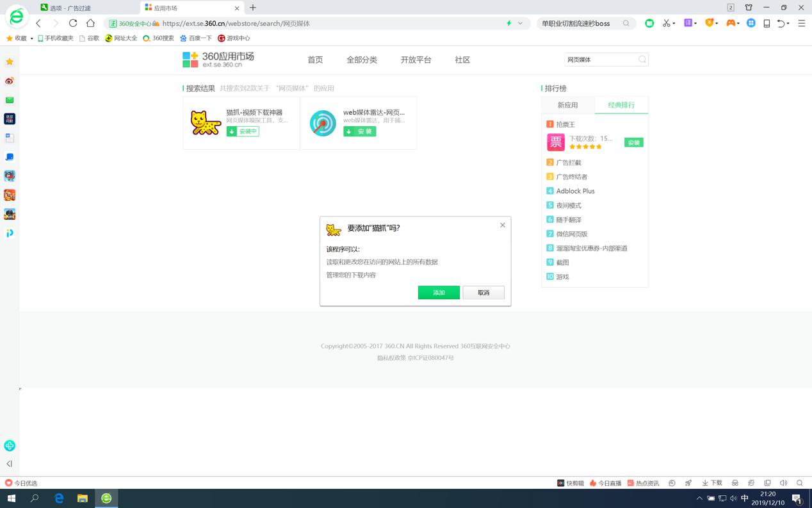Open the Windows notification center icon
This screenshot has width=812, height=508.
(x=797, y=498)
